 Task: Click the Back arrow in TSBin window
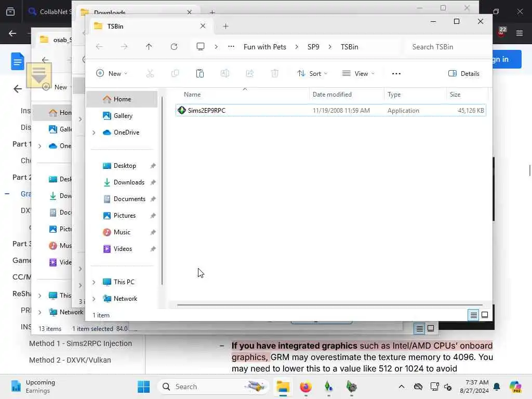coord(99,47)
